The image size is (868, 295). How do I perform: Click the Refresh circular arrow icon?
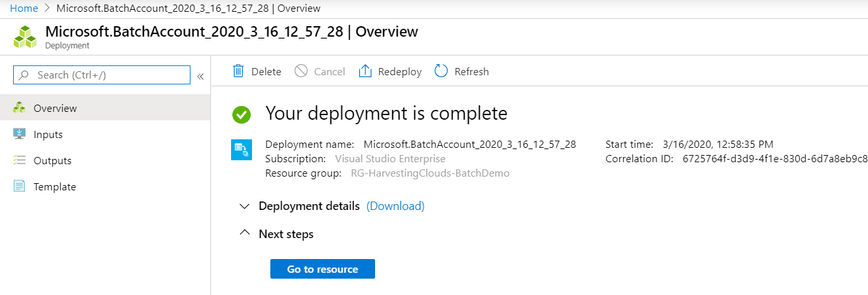click(x=441, y=71)
